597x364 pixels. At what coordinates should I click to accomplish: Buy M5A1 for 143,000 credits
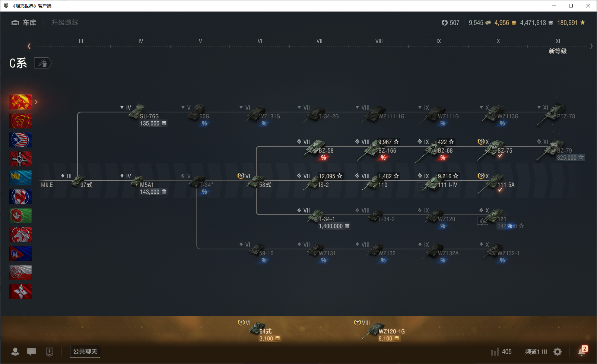[153, 192]
